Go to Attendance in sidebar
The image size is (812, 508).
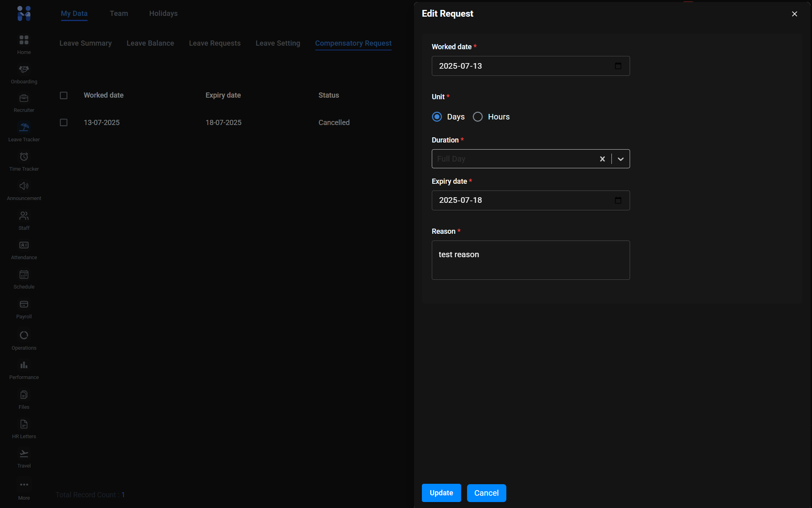[24, 245]
